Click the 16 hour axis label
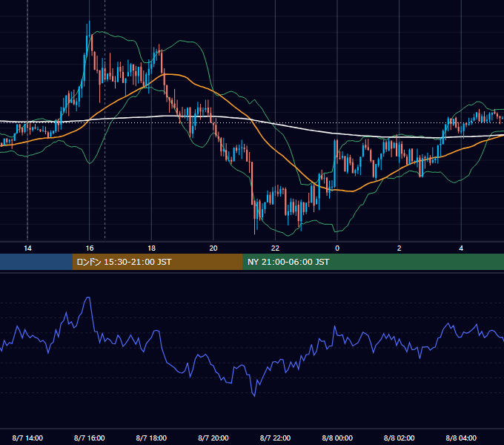This screenshot has width=504, height=445. [90, 248]
